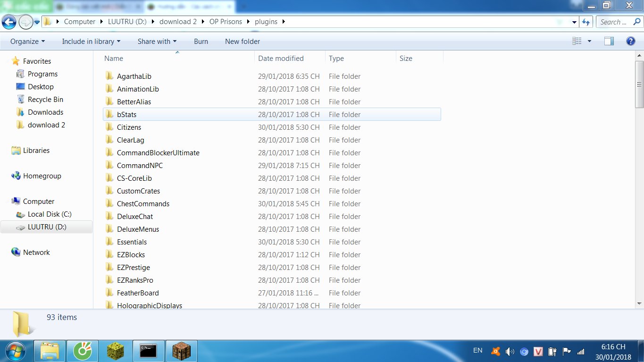Create a New folder
The height and width of the screenshot is (362, 644).
(x=242, y=41)
